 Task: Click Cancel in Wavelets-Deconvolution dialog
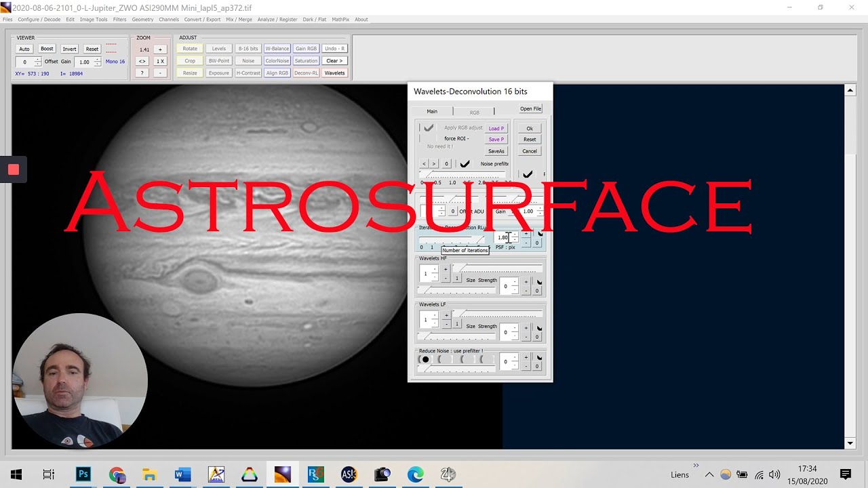click(x=530, y=151)
